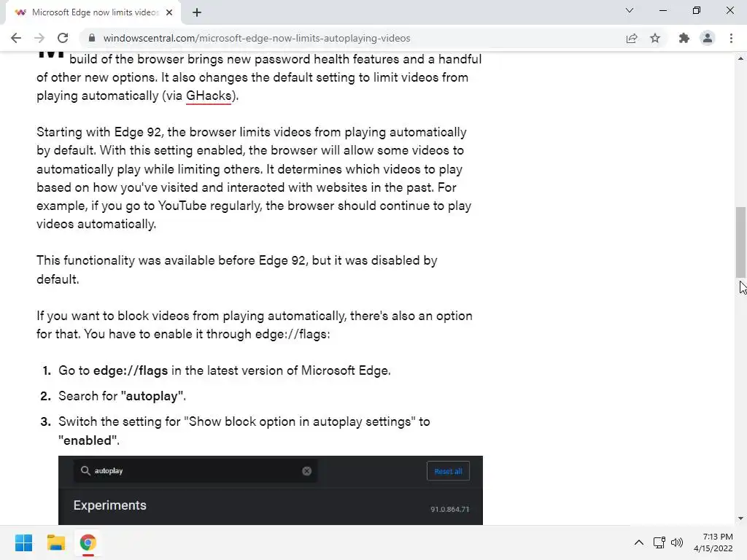Bookmark this page with the star
This screenshot has height=560, width=747.
pyautogui.click(x=655, y=38)
